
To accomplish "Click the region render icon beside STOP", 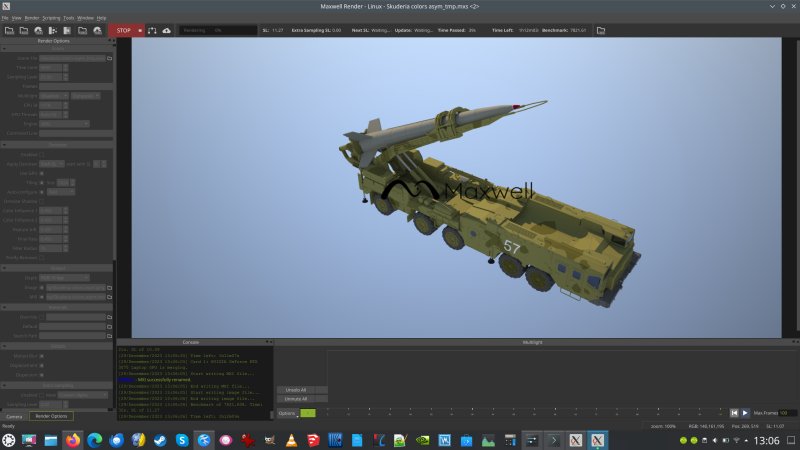I will point(151,31).
